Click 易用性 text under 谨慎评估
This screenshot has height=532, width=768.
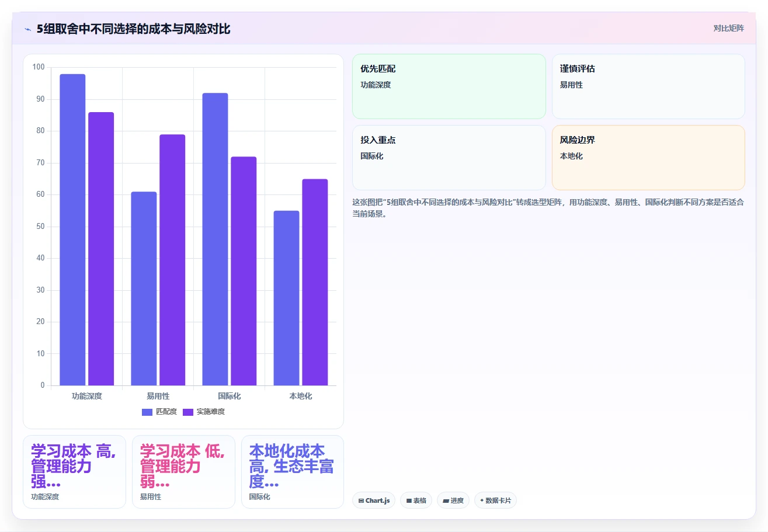coord(571,85)
